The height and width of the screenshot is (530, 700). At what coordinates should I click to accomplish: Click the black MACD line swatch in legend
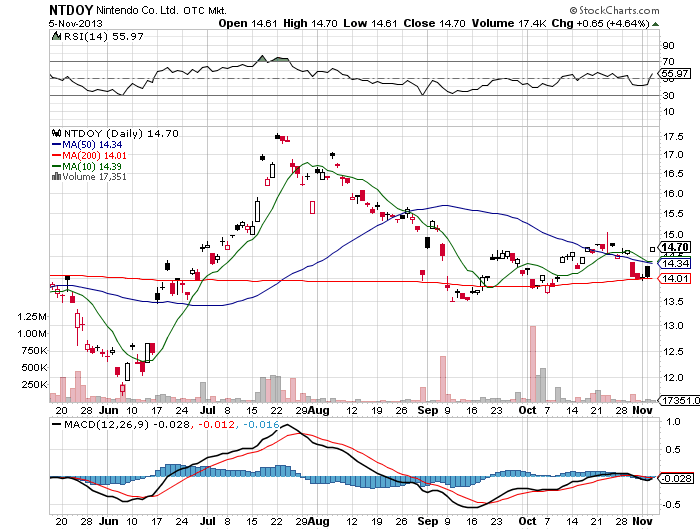pos(56,424)
